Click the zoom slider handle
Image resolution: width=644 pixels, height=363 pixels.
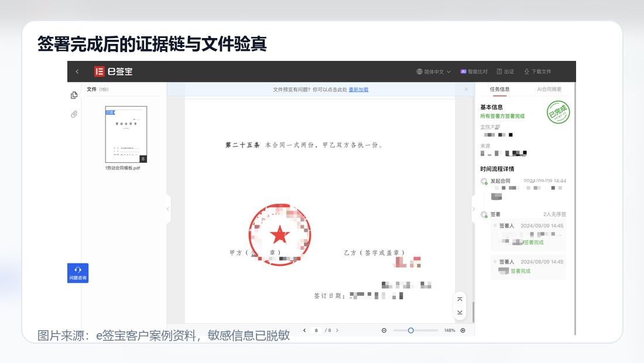pyautogui.click(x=411, y=330)
